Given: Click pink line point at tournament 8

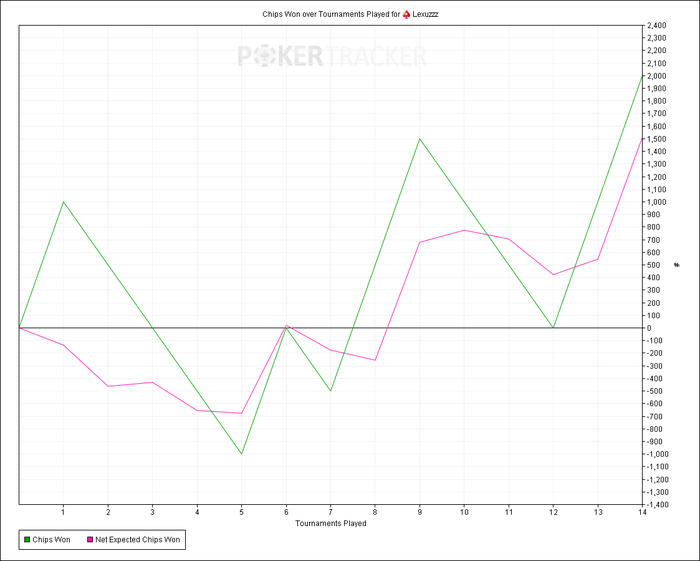Looking at the screenshot, I should (x=375, y=360).
